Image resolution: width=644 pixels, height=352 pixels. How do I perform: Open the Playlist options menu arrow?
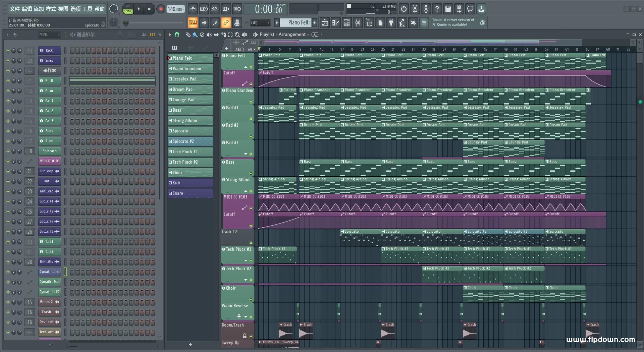coord(170,35)
